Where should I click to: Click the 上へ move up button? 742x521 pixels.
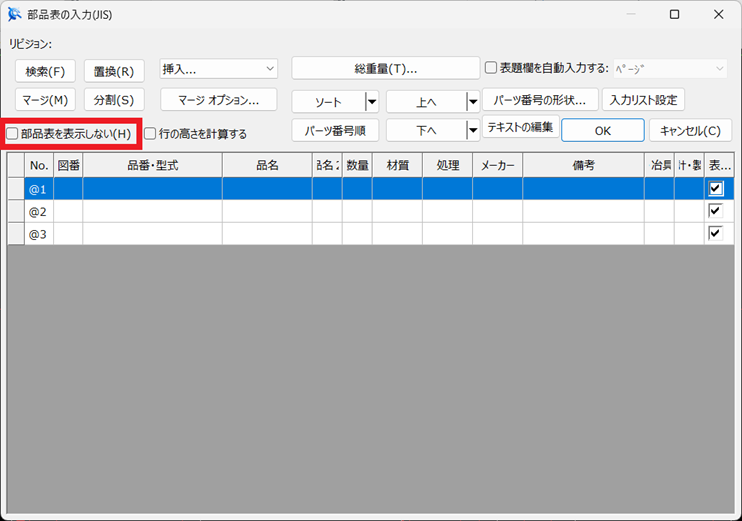426,102
